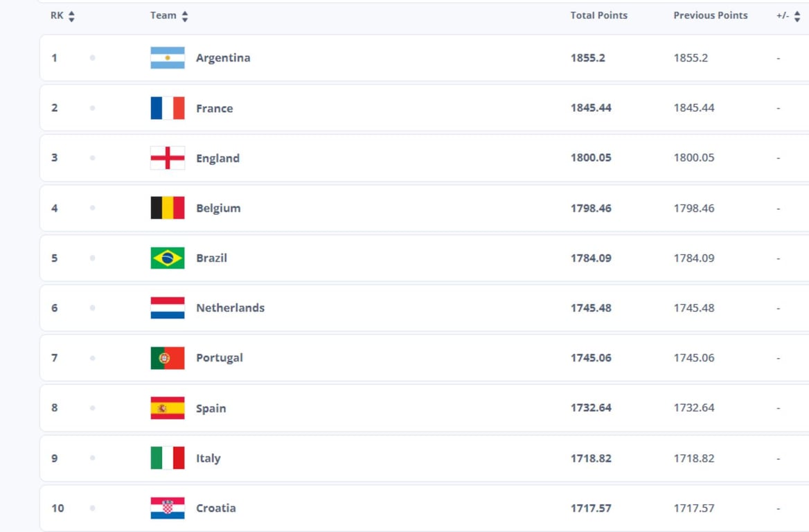809x532 pixels.
Task: Sort table by Team column arrows
Action: tap(185, 16)
